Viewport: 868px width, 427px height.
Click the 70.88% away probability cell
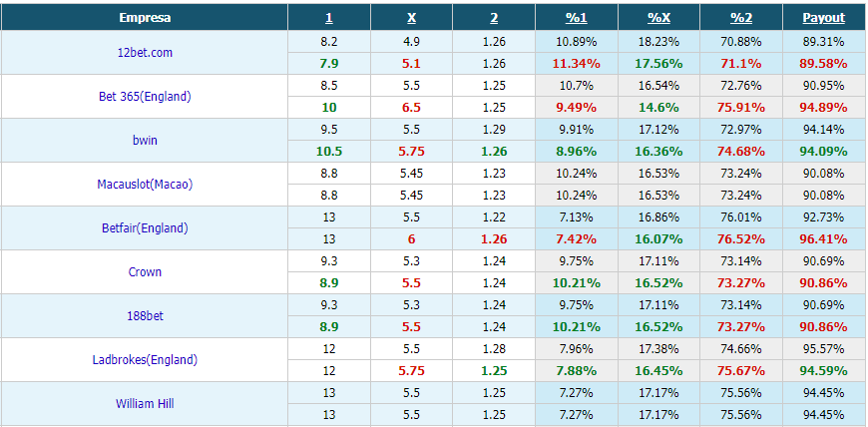click(741, 42)
